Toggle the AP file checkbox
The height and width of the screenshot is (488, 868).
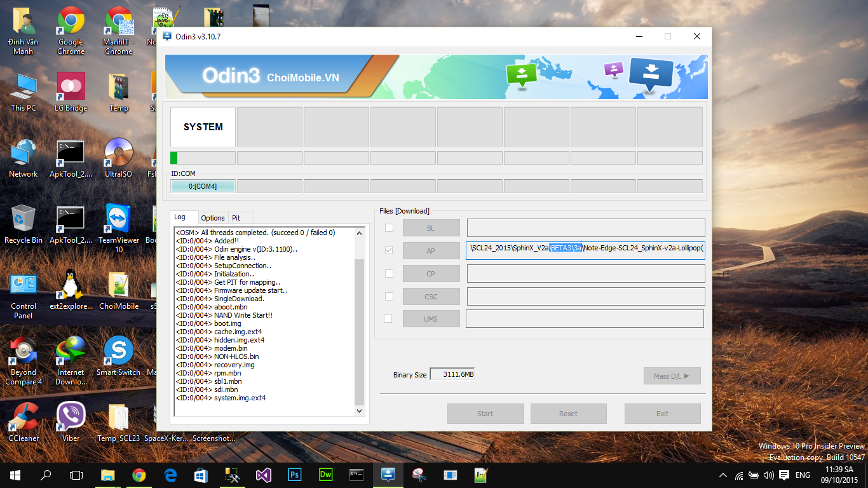click(x=389, y=250)
